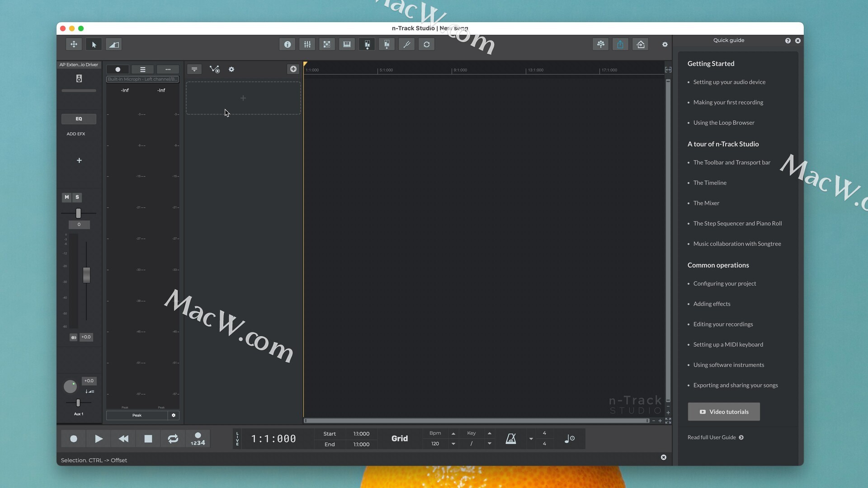
Task: Open the step sequencer grid
Action: pyautogui.click(x=327, y=44)
